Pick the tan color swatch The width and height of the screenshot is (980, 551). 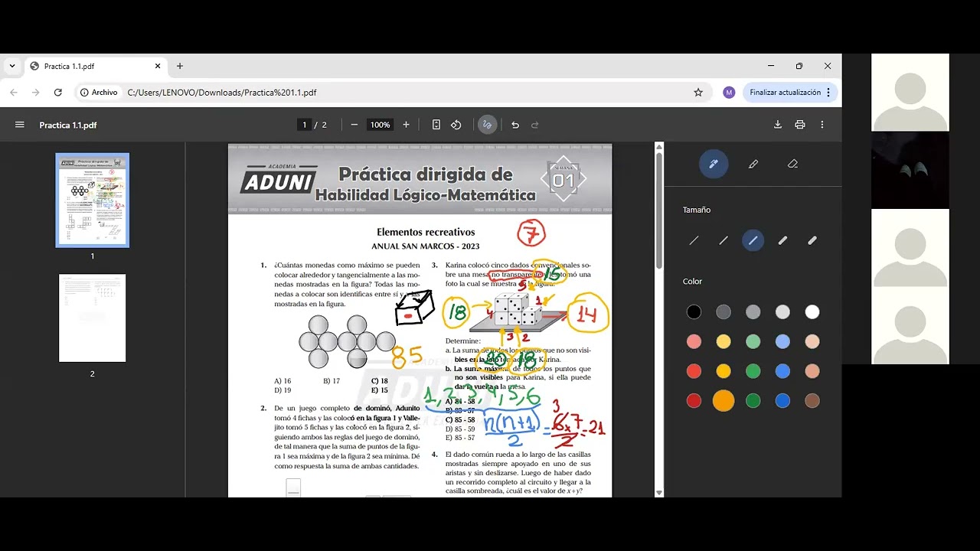812,371
